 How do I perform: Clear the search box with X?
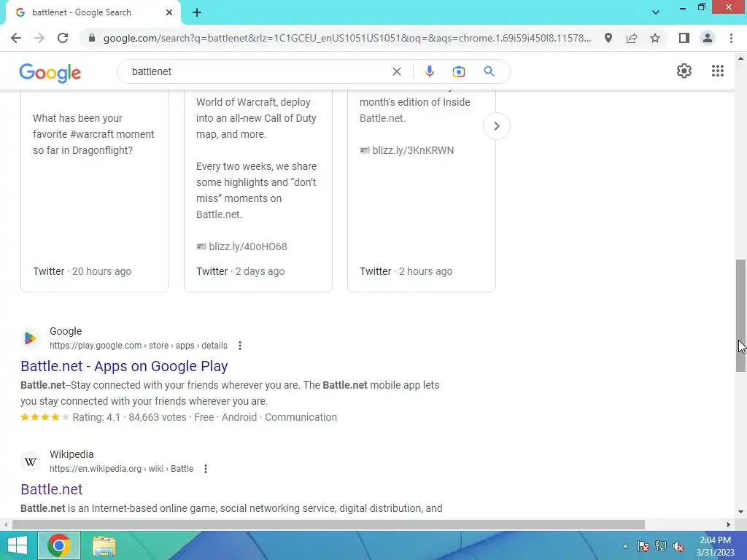click(x=396, y=71)
